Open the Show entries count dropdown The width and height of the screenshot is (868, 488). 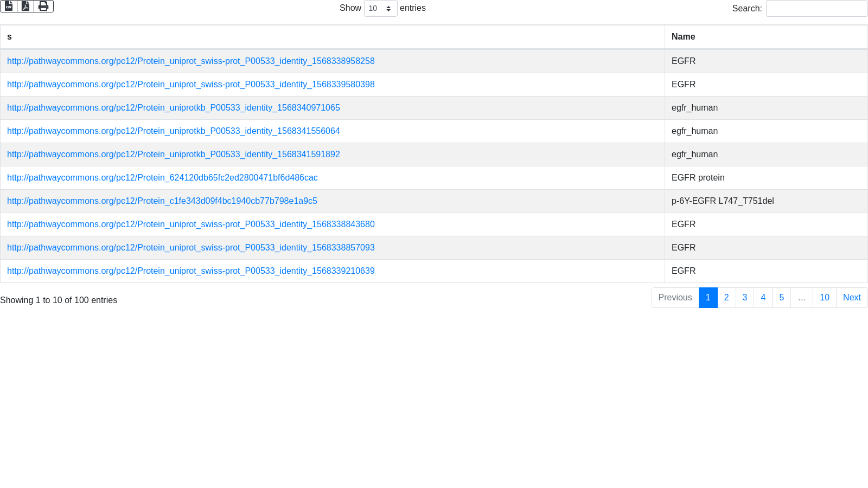point(380,9)
